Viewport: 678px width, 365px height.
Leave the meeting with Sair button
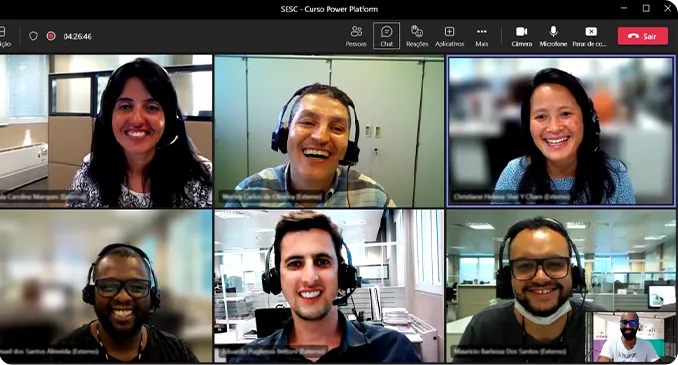point(643,36)
